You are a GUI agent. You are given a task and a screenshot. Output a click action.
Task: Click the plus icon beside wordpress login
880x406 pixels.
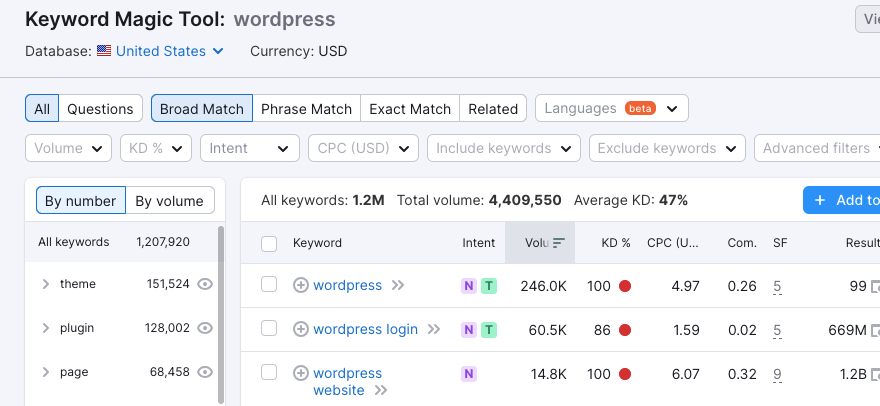(301, 329)
